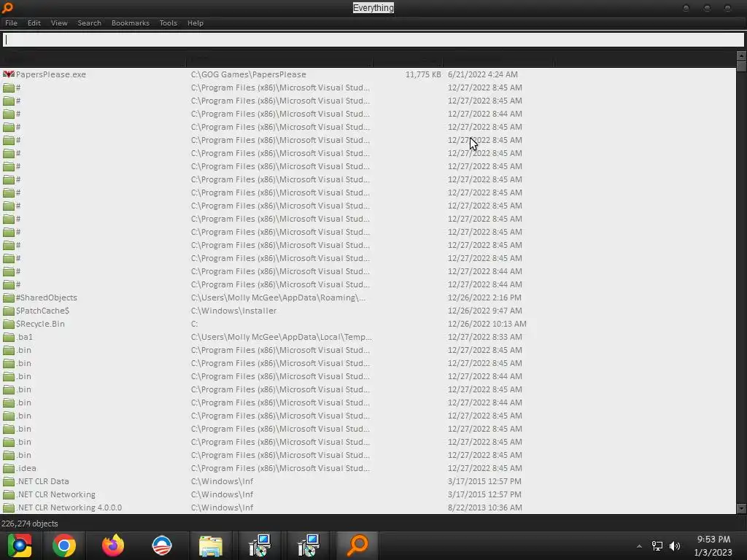Click the .NET CLR Data folder icon
Screen dimensions: 747x560
click(x=9, y=481)
